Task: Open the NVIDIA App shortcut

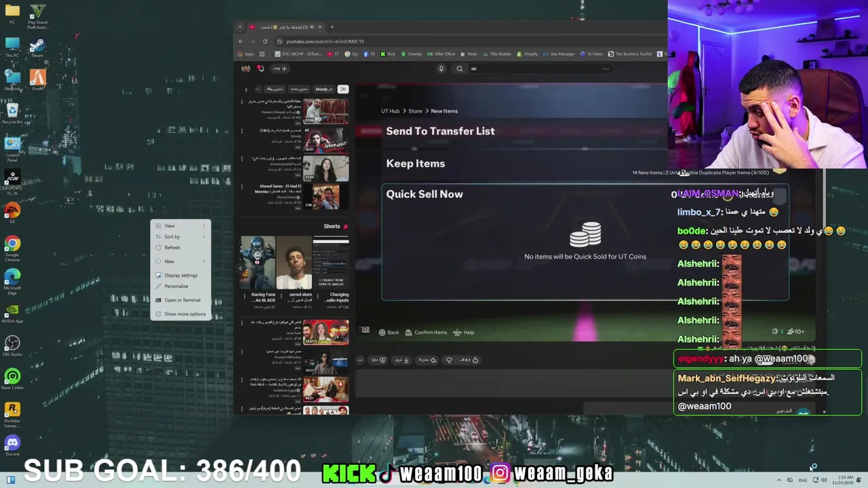Action: (x=12, y=312)
